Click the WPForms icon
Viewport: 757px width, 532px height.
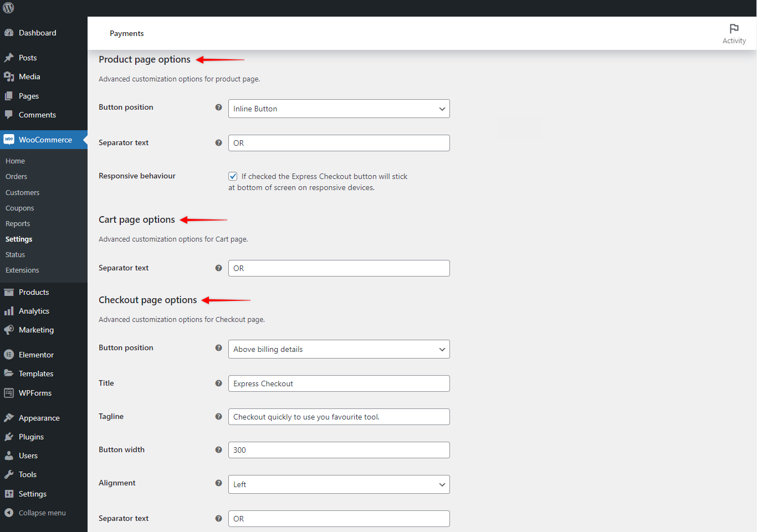point(9,393)
